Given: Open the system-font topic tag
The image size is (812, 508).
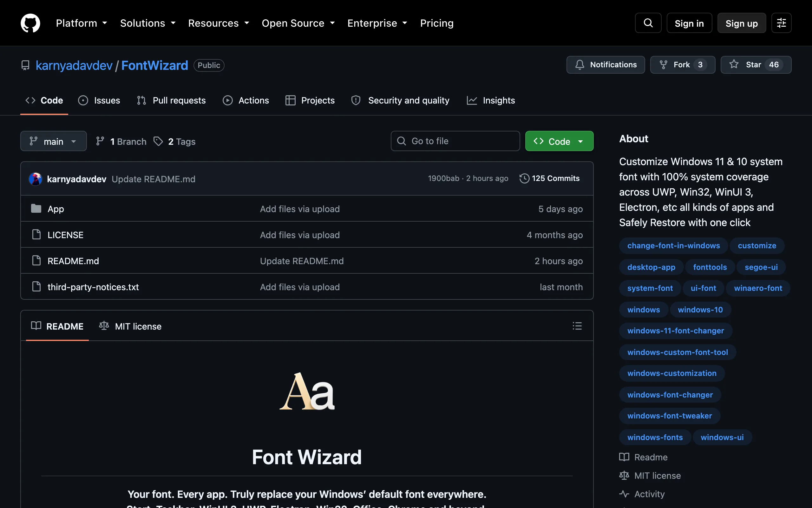Looking at the screenshot, I should pyautogui.click(x=650, y=288).
